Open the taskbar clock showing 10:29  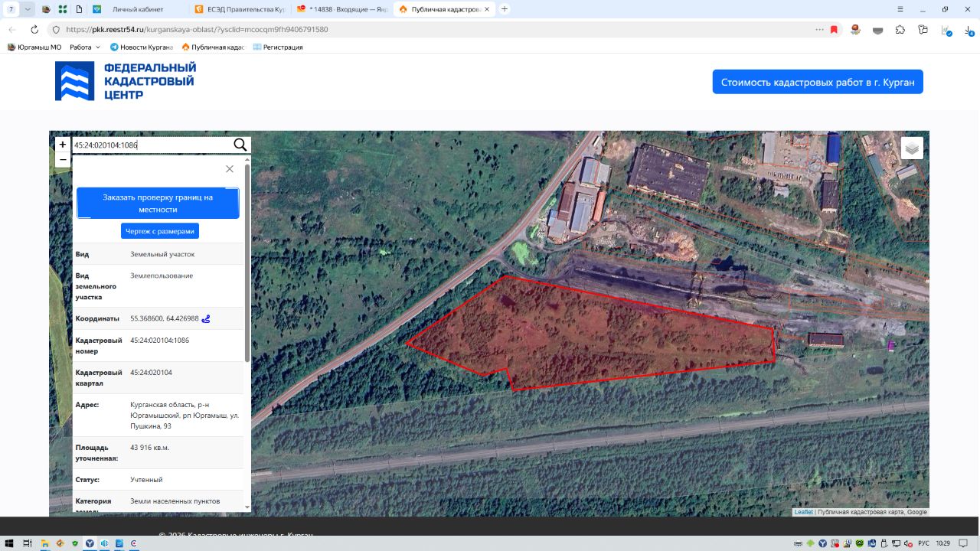click(943, 543)
